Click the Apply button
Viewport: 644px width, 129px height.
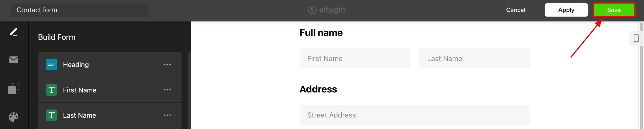pos(566,10)
